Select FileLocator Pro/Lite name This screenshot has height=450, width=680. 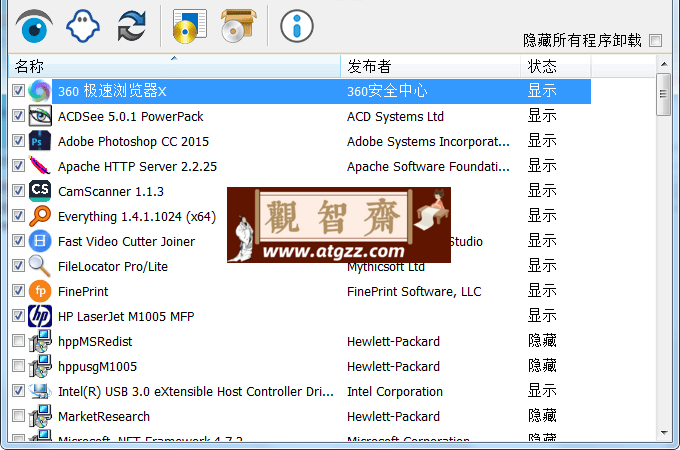click(x=113, y=267)
